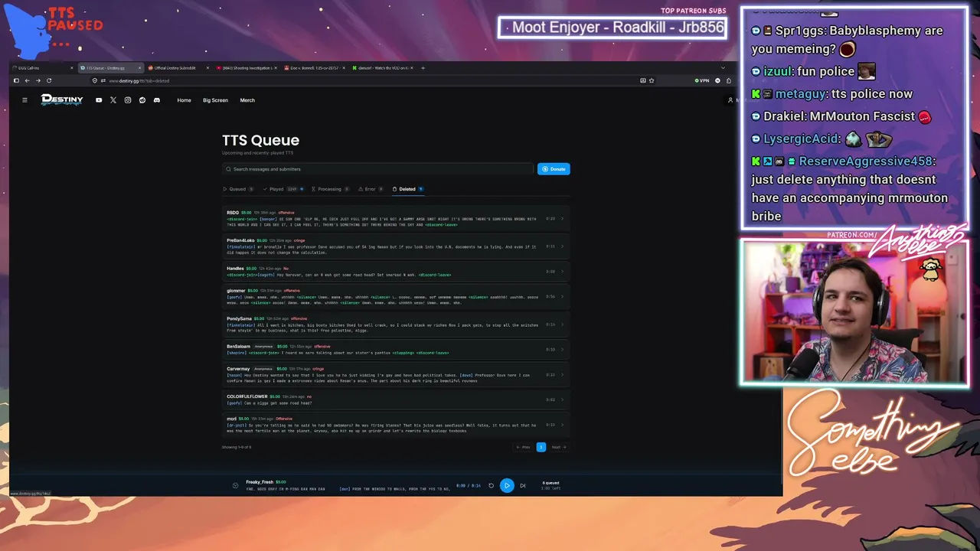This screenshot has height=551, width=980.
Task: Click the profile icon at top right of page
Action: [730, 100]
